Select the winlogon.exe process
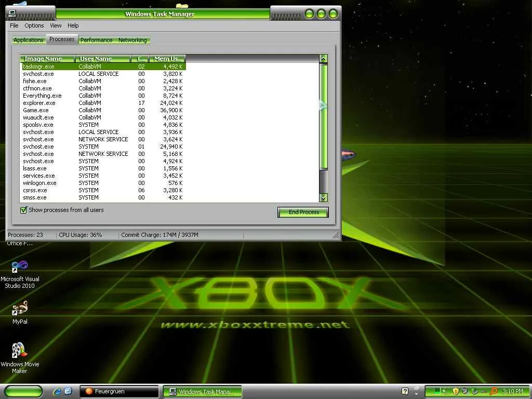 pos(103,183)
